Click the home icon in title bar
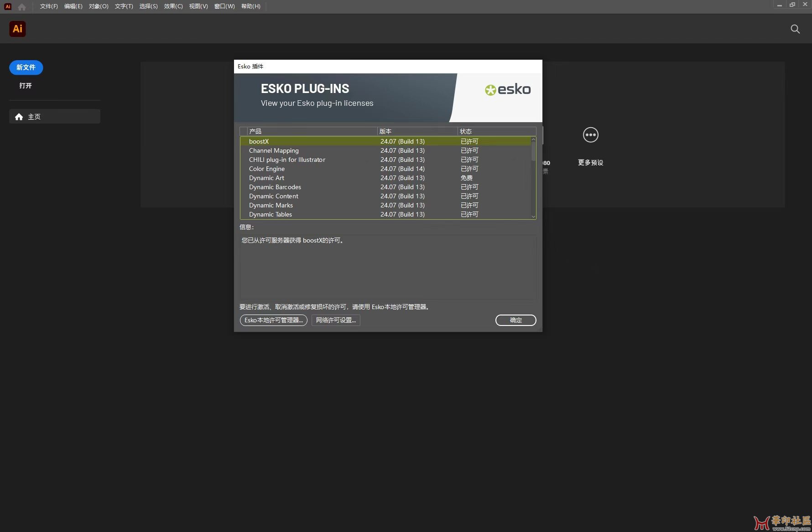 tap(22, 6)
